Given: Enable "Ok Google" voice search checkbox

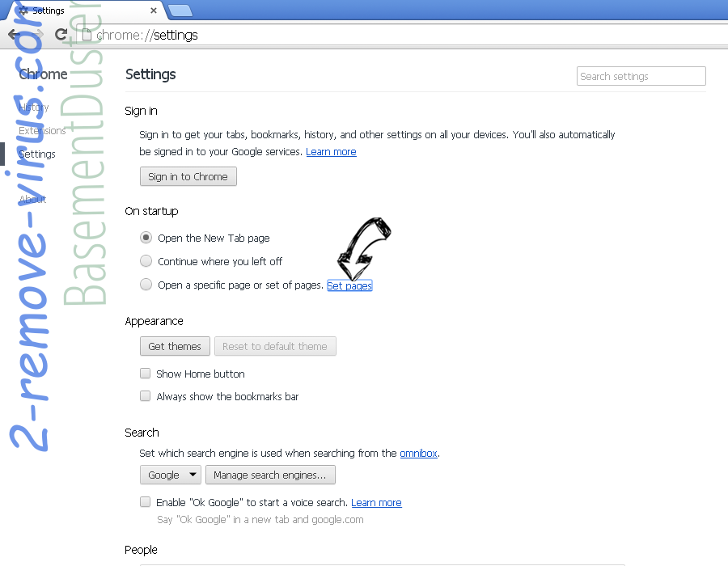Looking at the screenshot, I should [x=146, y=502].
